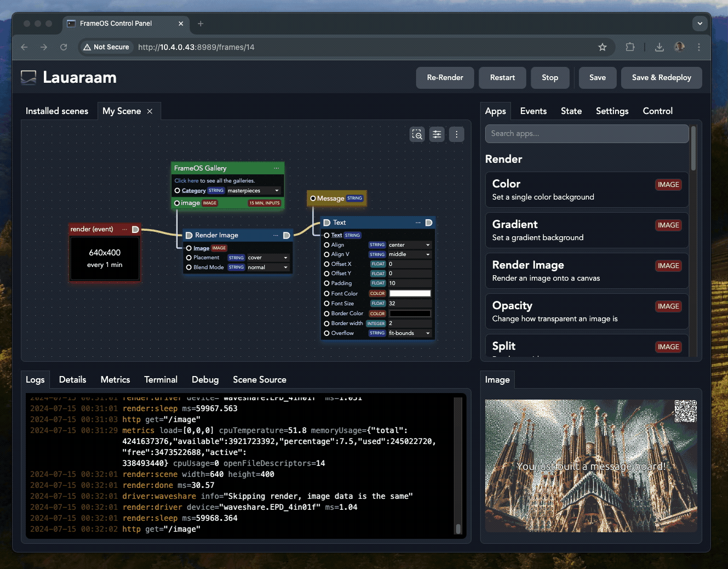Close the My Scene tab
The image size is (728, 569).
pos(150,111)
